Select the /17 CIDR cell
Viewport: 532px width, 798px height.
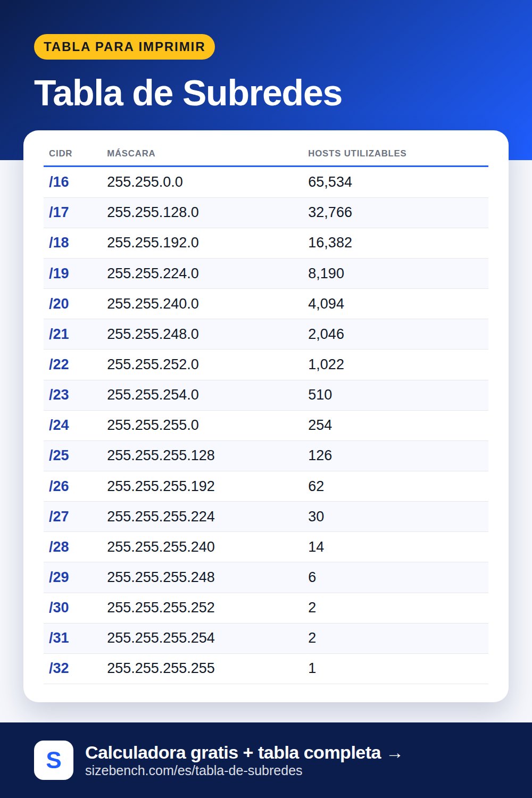59,212
